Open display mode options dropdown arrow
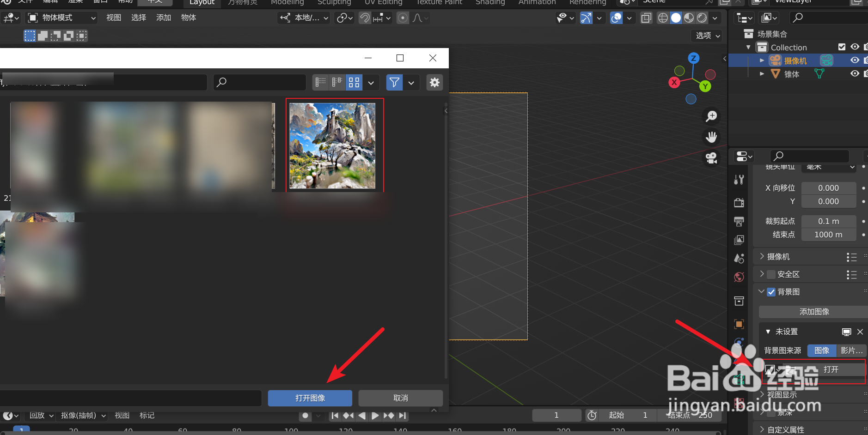This screenshot has height=435, width=868. 371,82
